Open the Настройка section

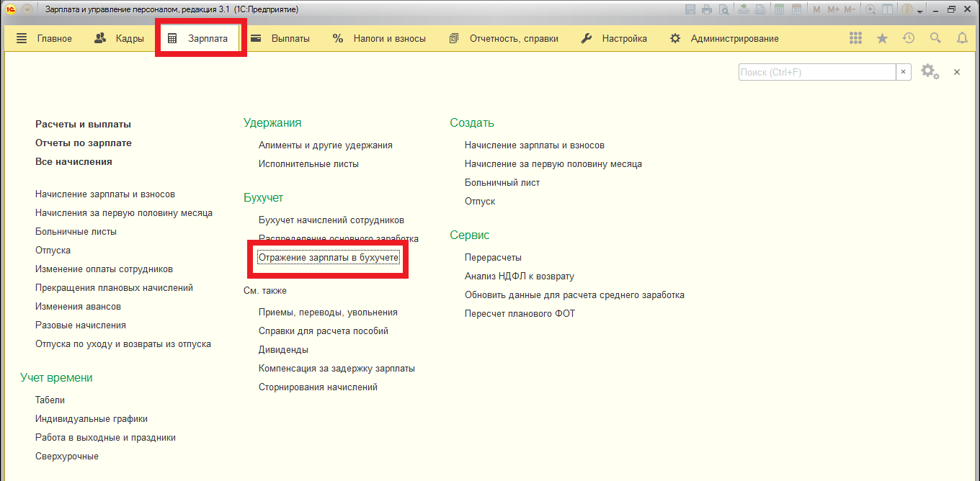click(614, 39)
